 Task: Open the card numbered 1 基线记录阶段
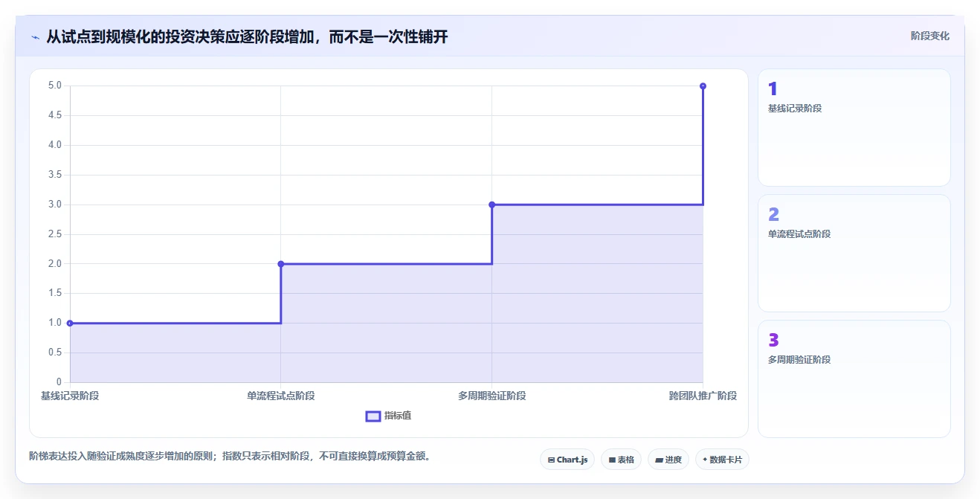click(854, 127)
